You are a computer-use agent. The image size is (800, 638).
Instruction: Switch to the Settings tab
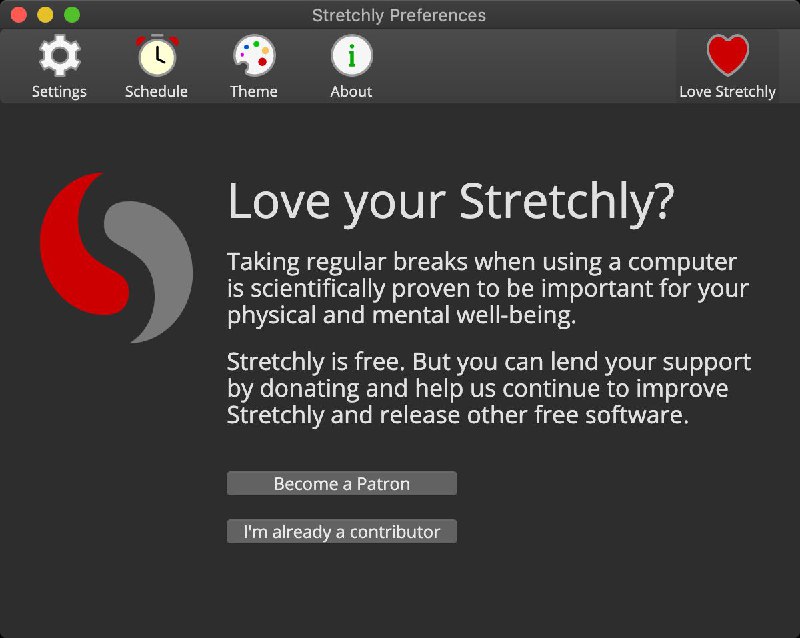(59, 65)
